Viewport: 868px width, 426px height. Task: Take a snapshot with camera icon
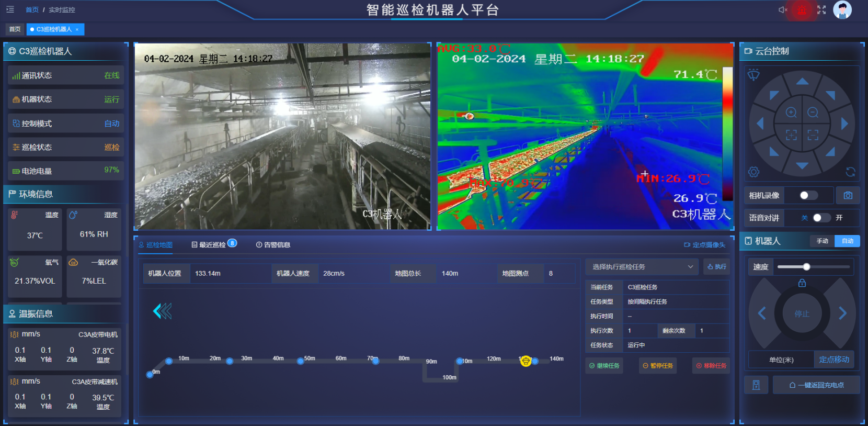848,195
